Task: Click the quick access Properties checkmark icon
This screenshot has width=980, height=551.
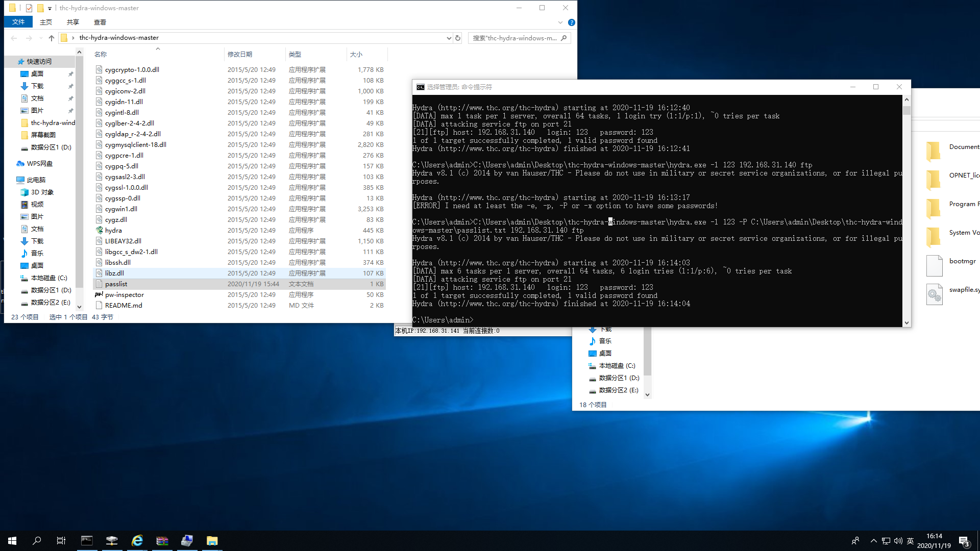Action: (x=29, y=8)
